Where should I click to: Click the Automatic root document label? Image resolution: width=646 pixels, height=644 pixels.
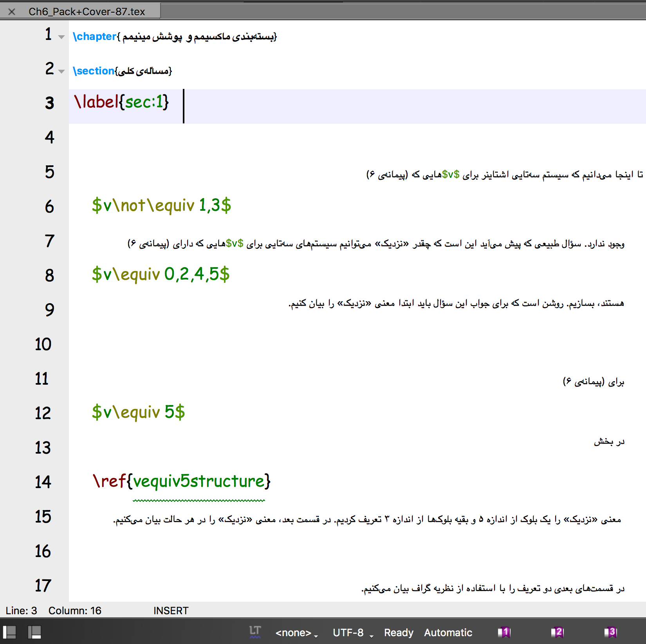(x=448, y=633)
